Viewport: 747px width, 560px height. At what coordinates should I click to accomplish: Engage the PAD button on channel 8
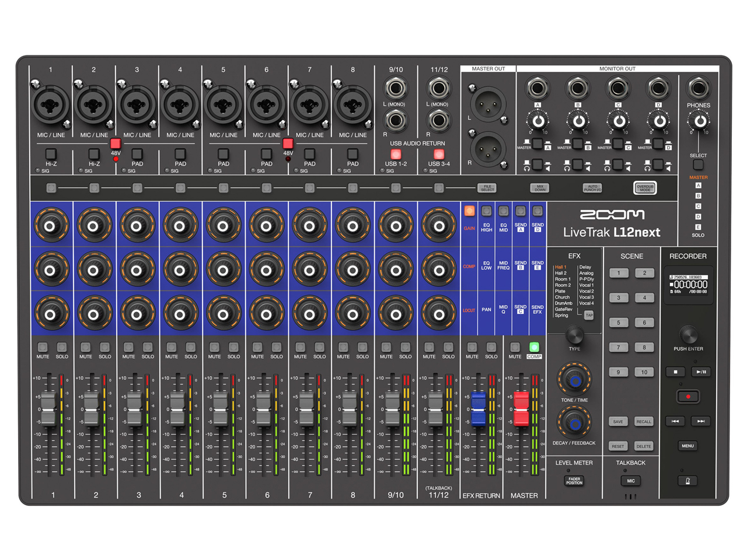tap(352, 154)
